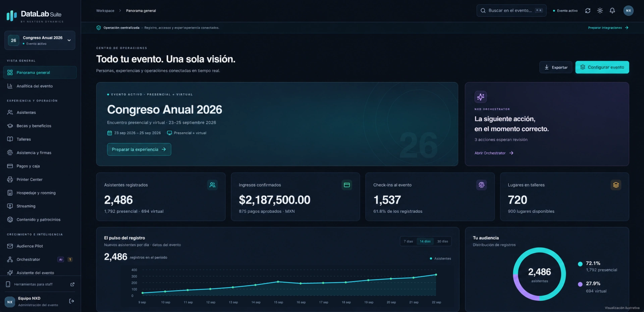Click the Check-ins fingerprint icon

click(x=481, y=185)
